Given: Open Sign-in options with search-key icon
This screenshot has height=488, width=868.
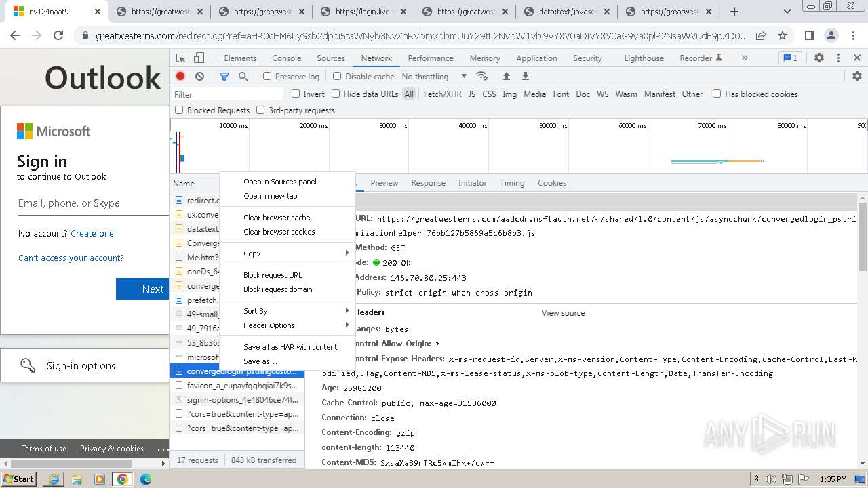Looking at the screenshot, I should [85, 366].
